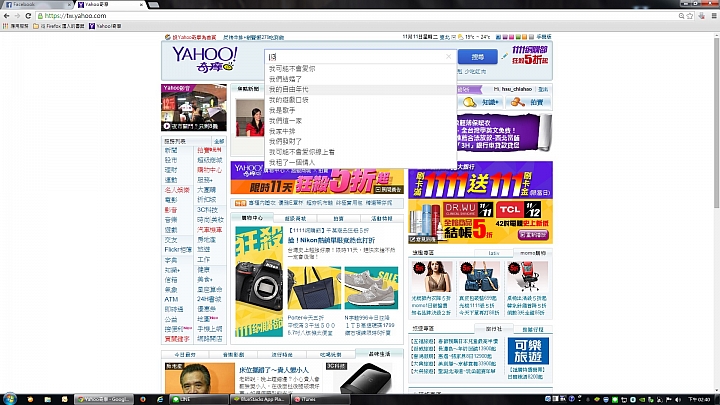Click the taskbar volume speaker icon
The height and width of the screenshot is (405, 720).
[x=678, y=399]
